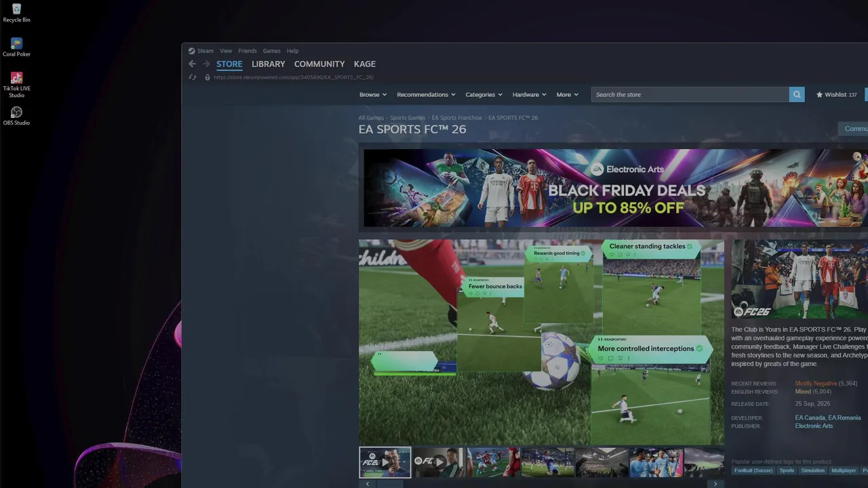
Task: Click the EA SPORTS FC 26 breadcrumb link
Action: click(x=513, y=118)
